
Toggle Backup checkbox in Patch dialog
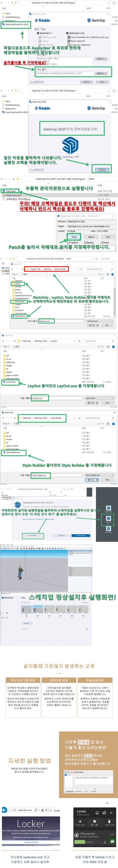pos(86,242)
